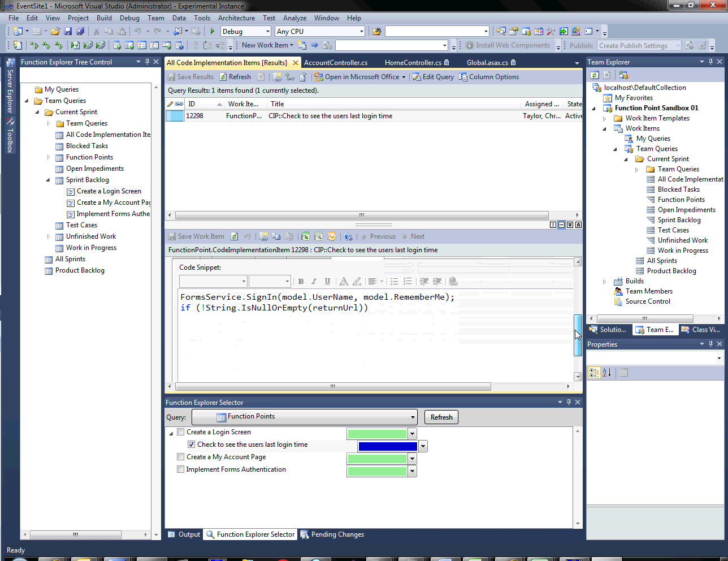The height and width of the screenshot is (561, 728).
Task: Open Column Options for query results
Action: (x=489, y=77)
